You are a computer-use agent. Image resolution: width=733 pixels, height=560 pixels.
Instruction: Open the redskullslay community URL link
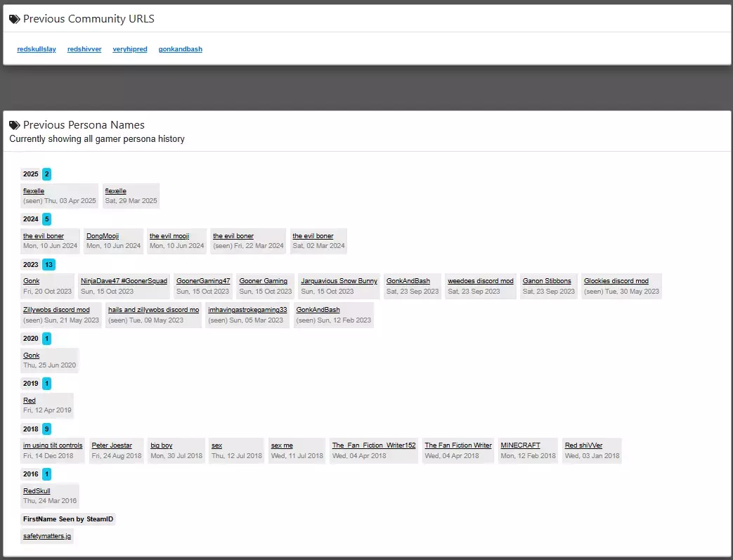37,49
